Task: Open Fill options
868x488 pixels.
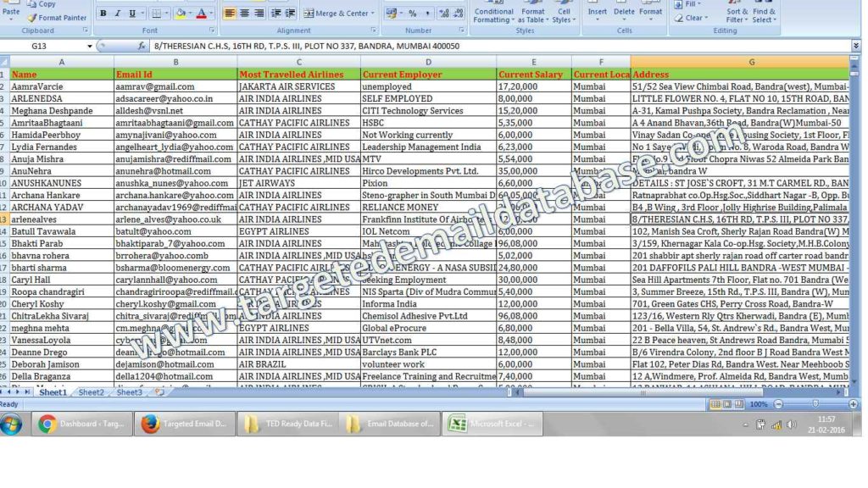Action: coord(687,4)
